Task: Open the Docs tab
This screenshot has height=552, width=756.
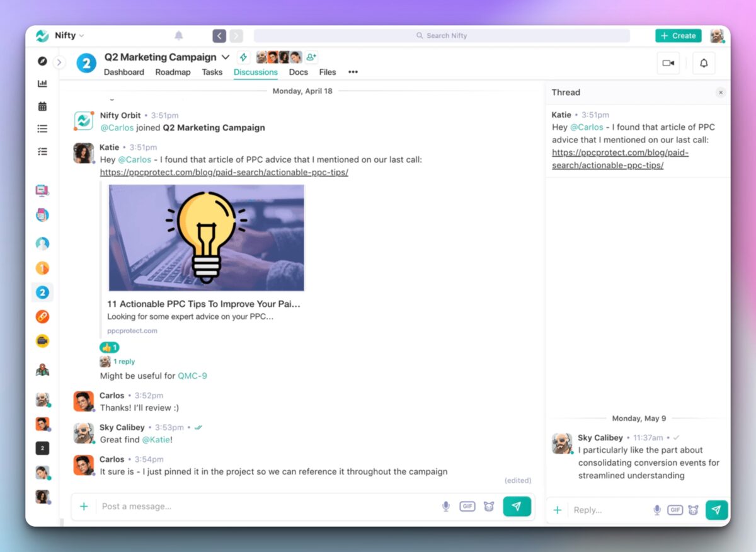Action: tap(298, 72)
